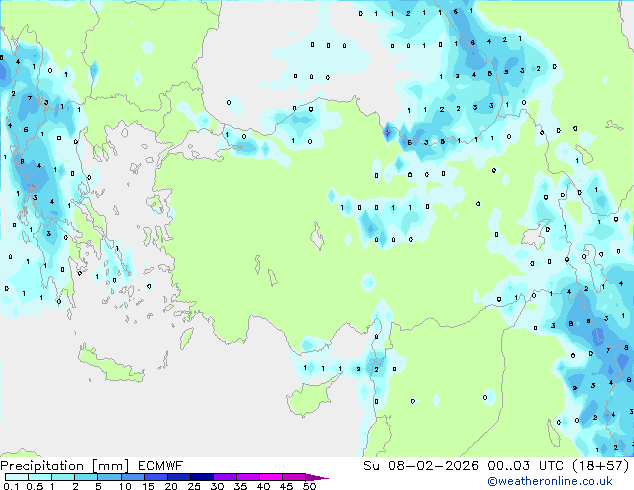The width and height of the screenshot is (634, 490).
Task: Click the purple arrow tip above 50
Action: pos(317,477)
